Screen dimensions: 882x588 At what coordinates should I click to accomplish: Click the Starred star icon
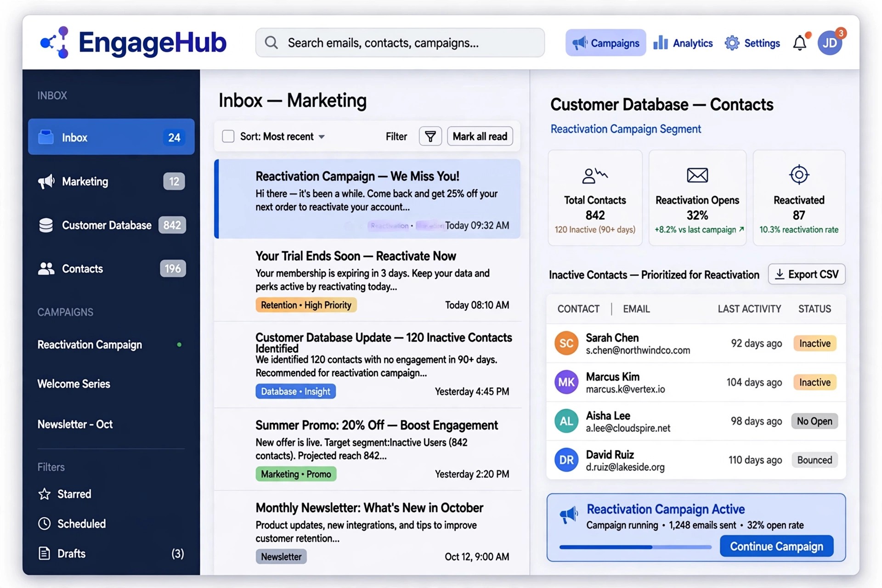(45, 494)
